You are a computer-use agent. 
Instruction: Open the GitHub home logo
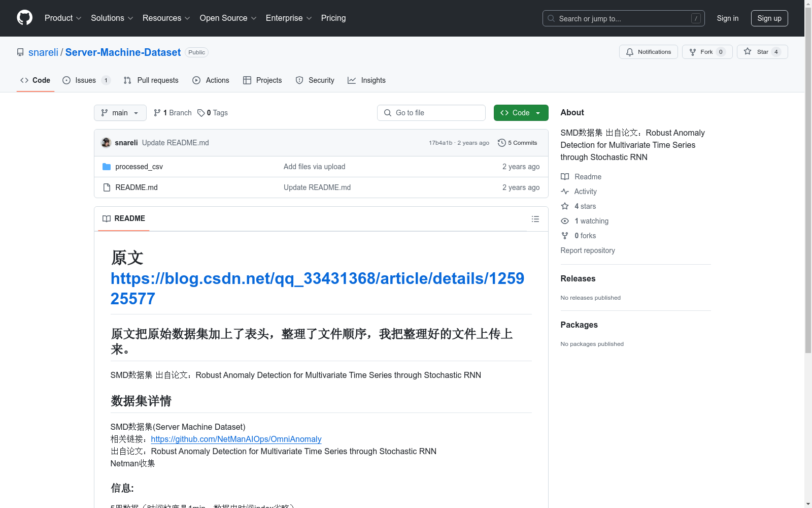(24, 18)
